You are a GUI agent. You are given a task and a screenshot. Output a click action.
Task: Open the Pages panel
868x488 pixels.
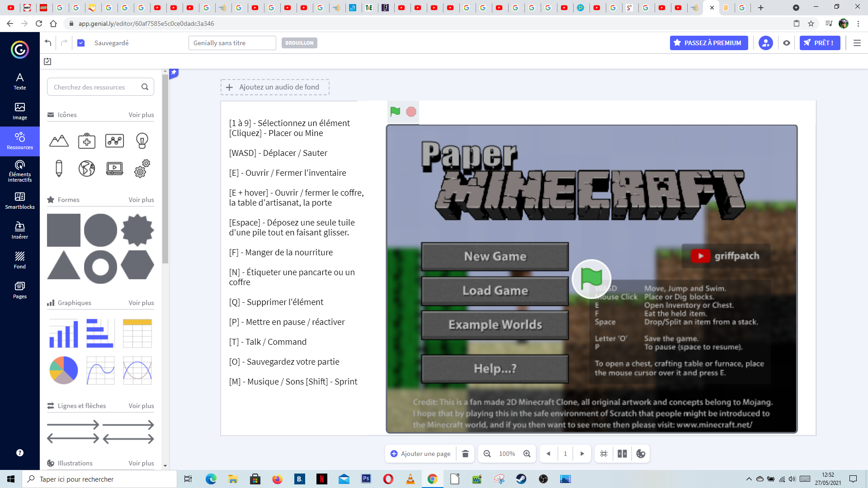19,290
